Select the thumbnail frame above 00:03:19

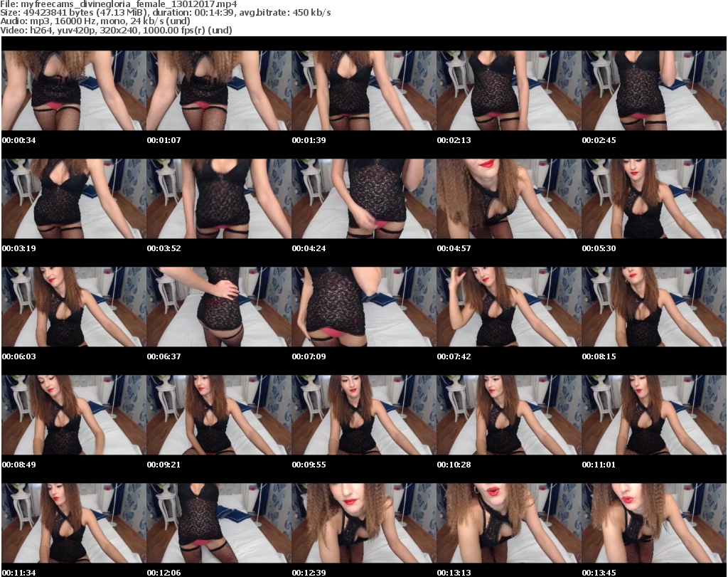point(74,198)
